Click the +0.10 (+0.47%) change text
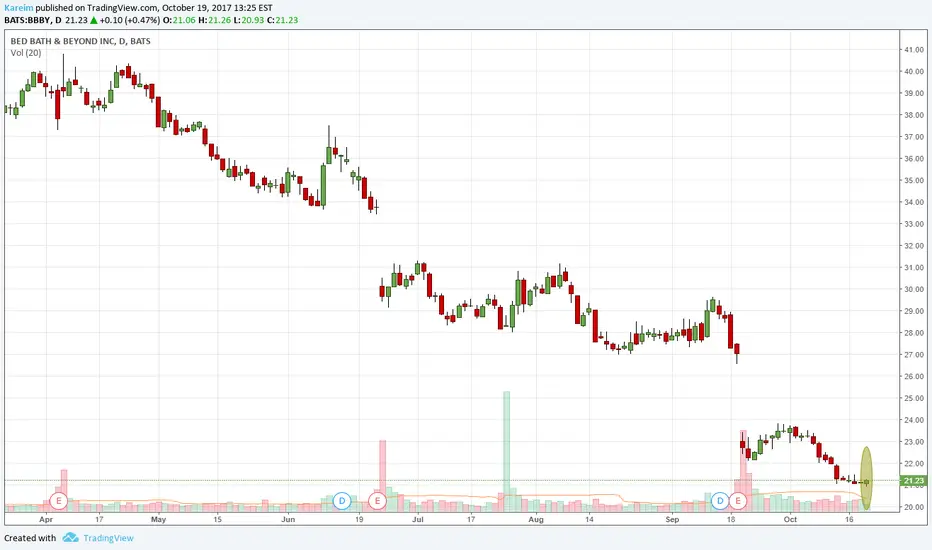 [x=130, y=20]
